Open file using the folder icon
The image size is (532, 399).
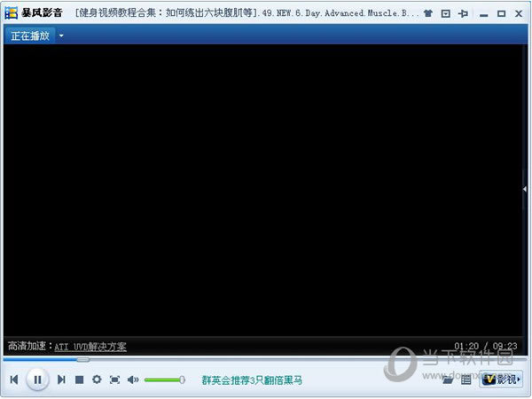[x=449, y=380]
